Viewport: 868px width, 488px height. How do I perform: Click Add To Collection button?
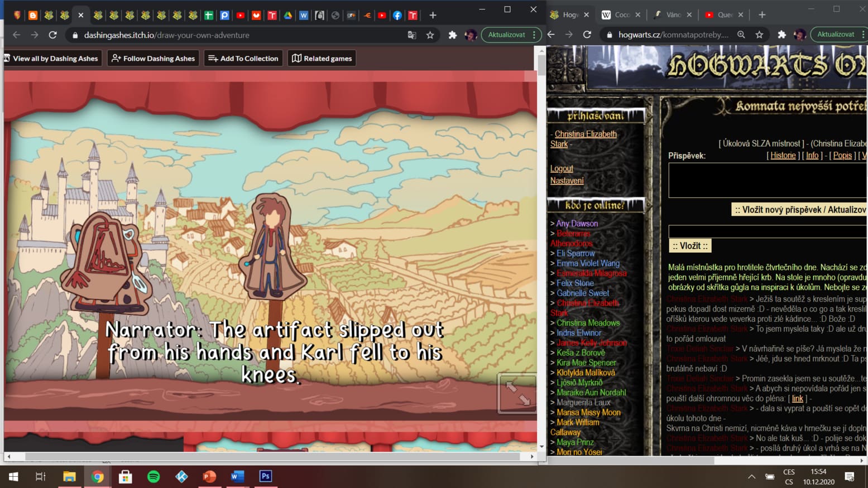point(243,58)
